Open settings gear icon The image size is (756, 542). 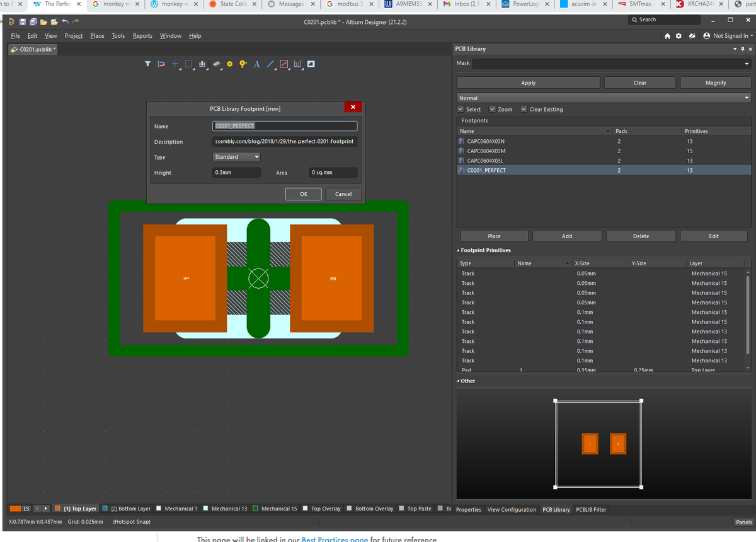[679, 36]
